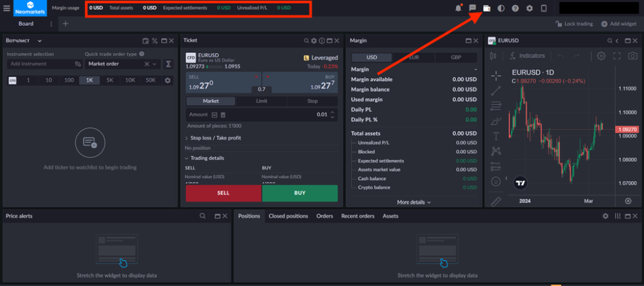
Task: Open the chat messages icon
Action: [472, 8]
